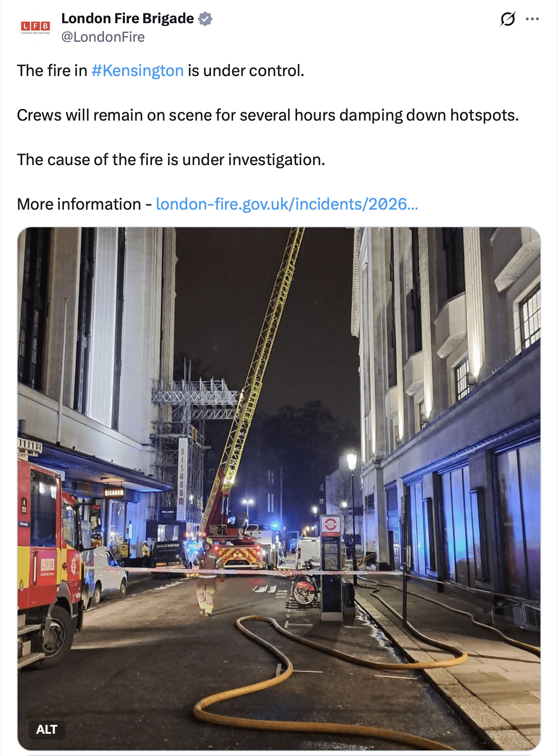View the ALT image description badge
Viewport: 558px width, 756px height.
[x=47, y=730]
